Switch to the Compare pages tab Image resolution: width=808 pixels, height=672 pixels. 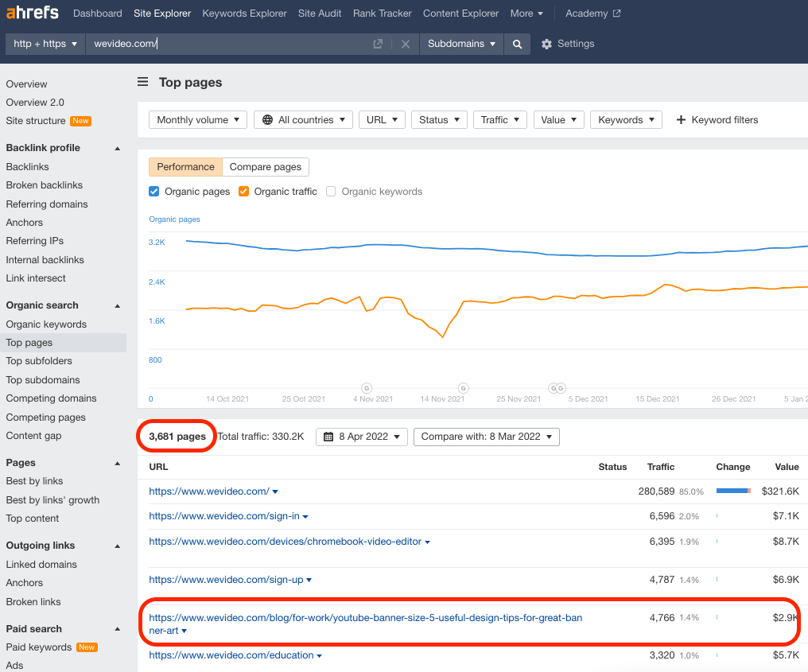point(266,167)
